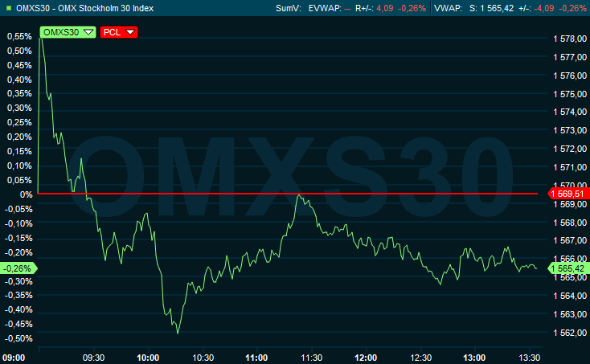Open the green OMXS30 series dropdown

point(68,32)
